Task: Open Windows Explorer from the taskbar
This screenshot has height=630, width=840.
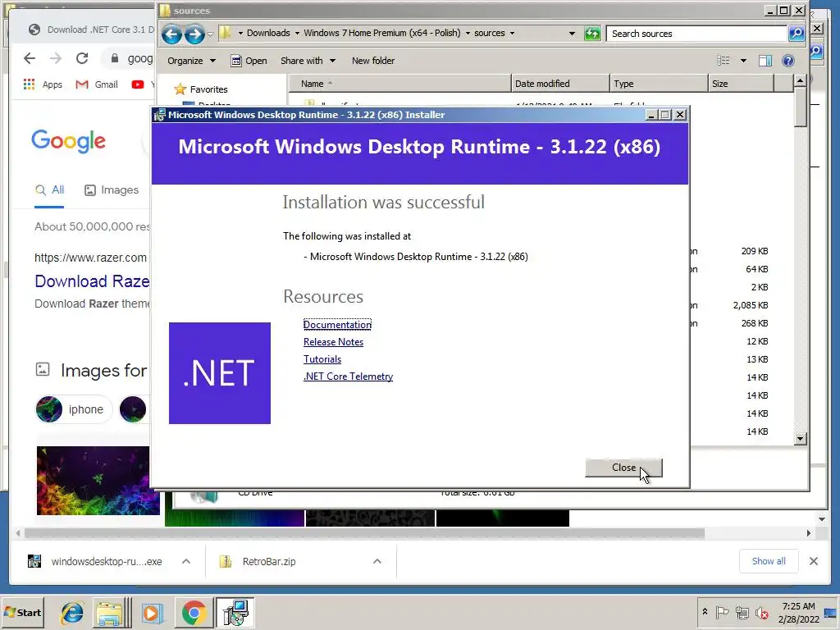Action: (111, 613)
